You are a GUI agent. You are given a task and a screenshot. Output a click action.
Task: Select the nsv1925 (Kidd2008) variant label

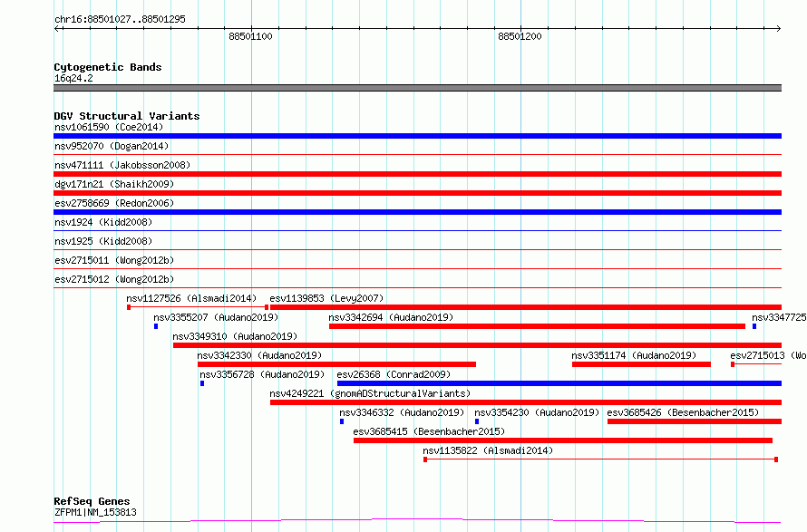(103, 241)
